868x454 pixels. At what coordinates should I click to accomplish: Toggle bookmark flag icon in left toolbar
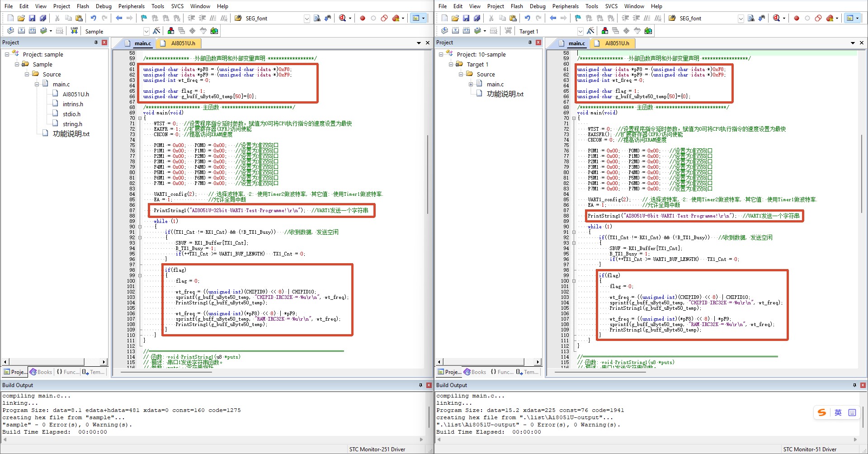click(x=144, y=18)
